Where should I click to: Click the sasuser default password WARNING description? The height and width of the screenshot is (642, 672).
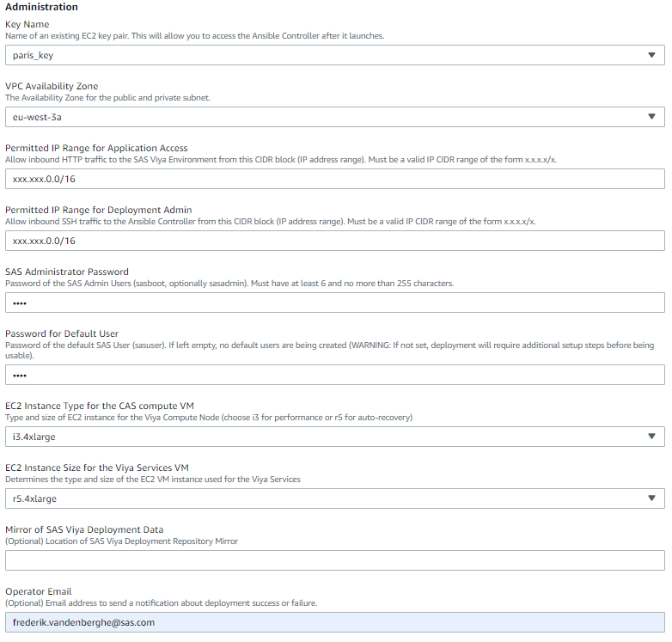pos(330,350)
